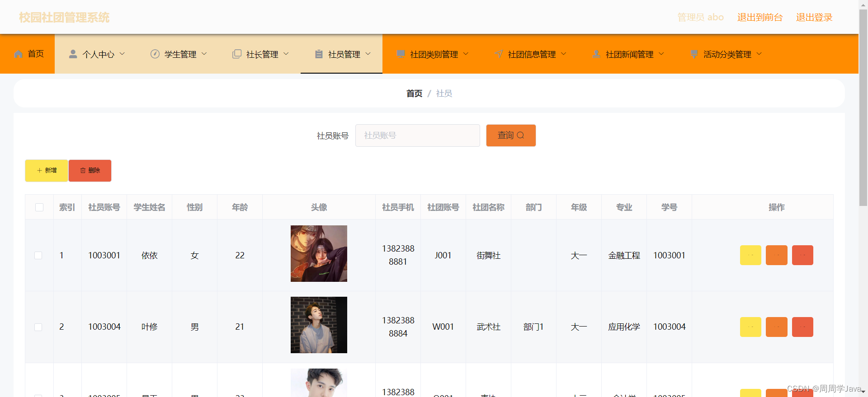Click cell W001

pos(443,327)
